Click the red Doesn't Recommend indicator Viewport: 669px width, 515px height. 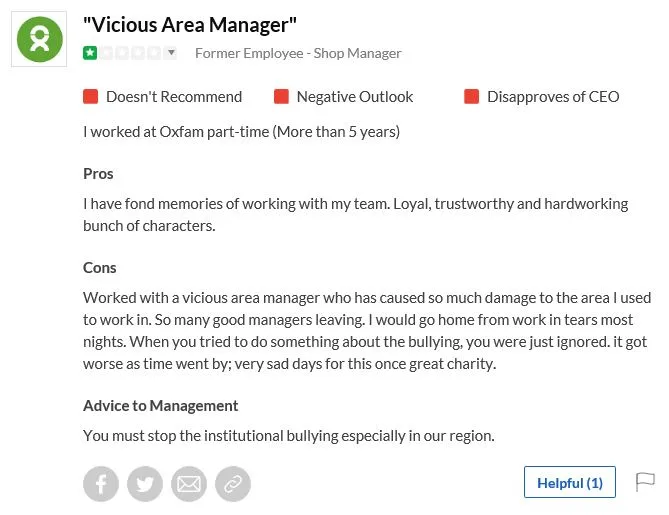pos(91,97)
